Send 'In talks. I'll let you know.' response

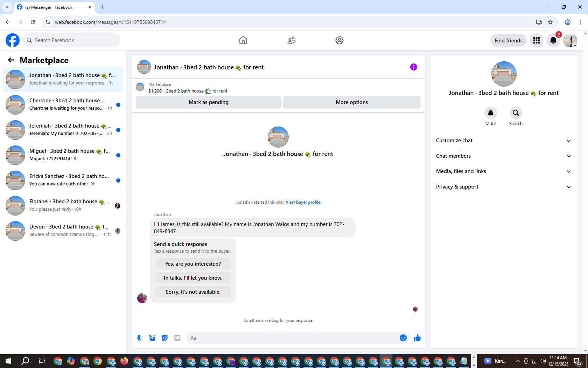point(193,278)
